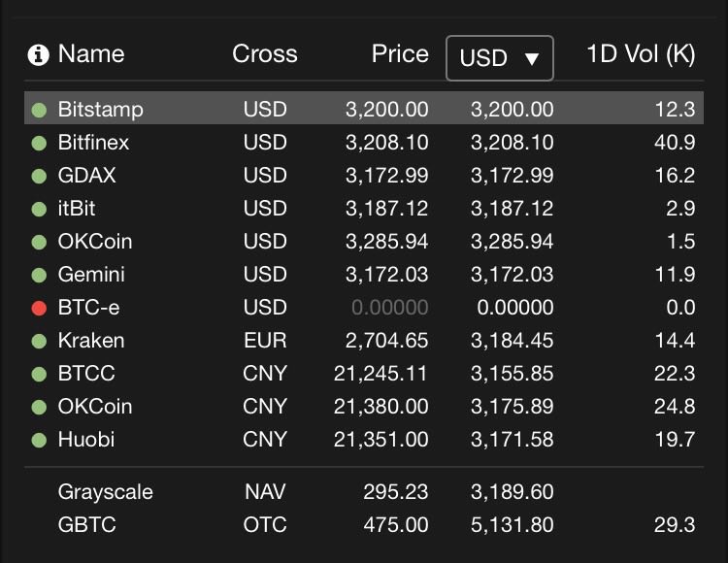Screen dimensions: 728x563
Task: Click the green status dot for Kraken
Action: pyautogui.click(x=39, y=341)
